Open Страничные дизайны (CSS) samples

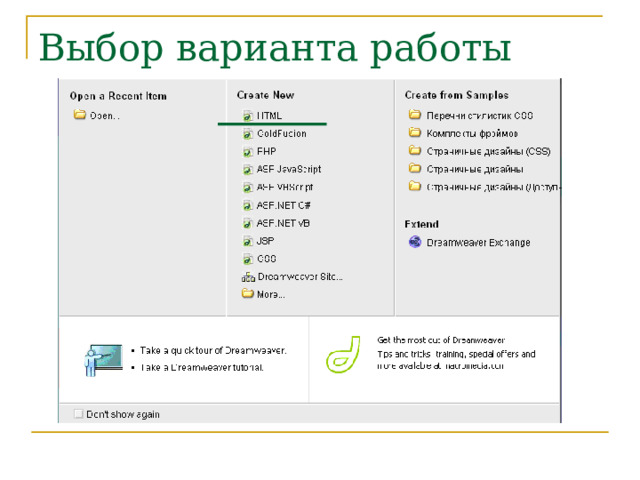(489, 152)
